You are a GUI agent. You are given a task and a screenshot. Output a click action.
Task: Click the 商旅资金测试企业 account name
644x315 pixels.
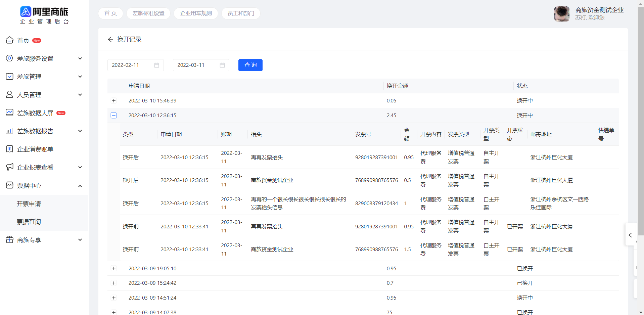click(599, 10)
